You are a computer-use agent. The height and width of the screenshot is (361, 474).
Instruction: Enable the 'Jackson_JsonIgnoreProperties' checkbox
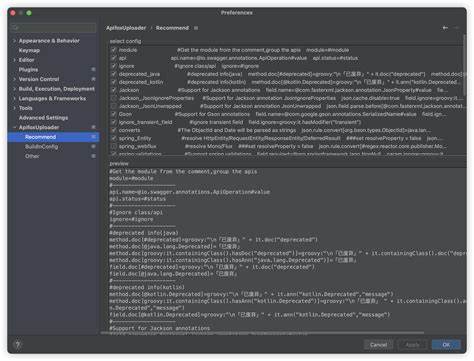point(114,98)
